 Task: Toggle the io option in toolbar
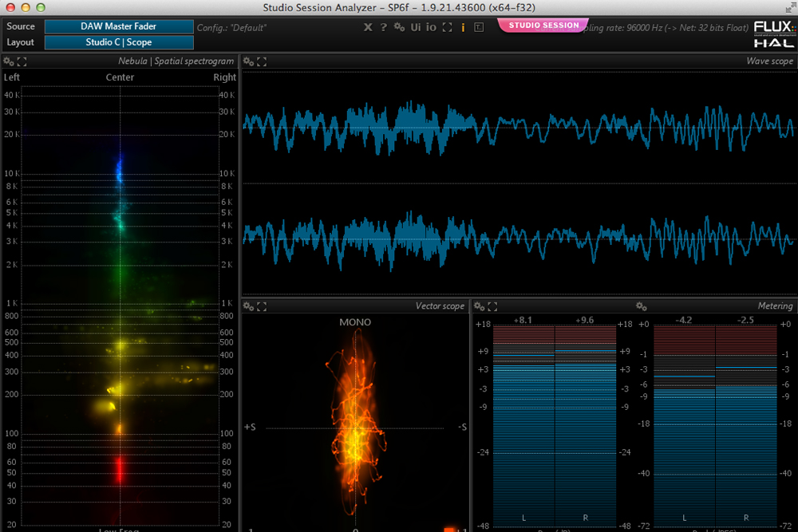431,27
